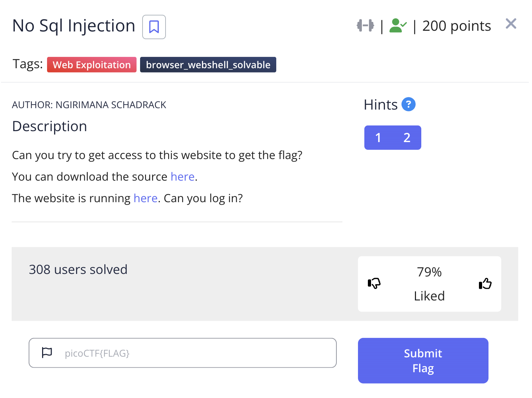Reveal hint number 2

point(407,137)
